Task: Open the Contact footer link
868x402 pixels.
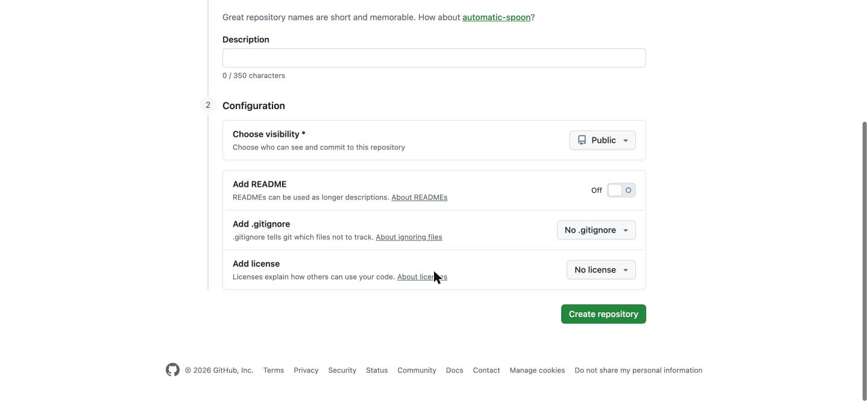Action: click(x=486, y=371)
